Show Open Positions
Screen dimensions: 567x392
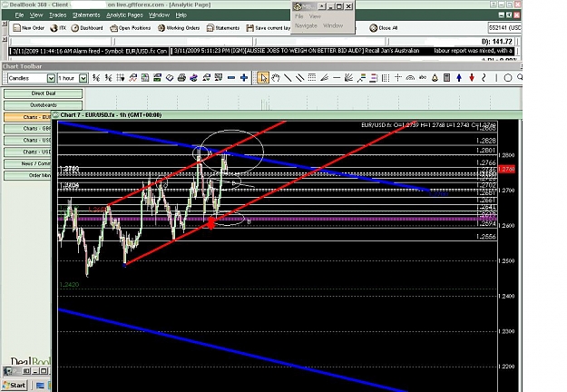point(130,28)
